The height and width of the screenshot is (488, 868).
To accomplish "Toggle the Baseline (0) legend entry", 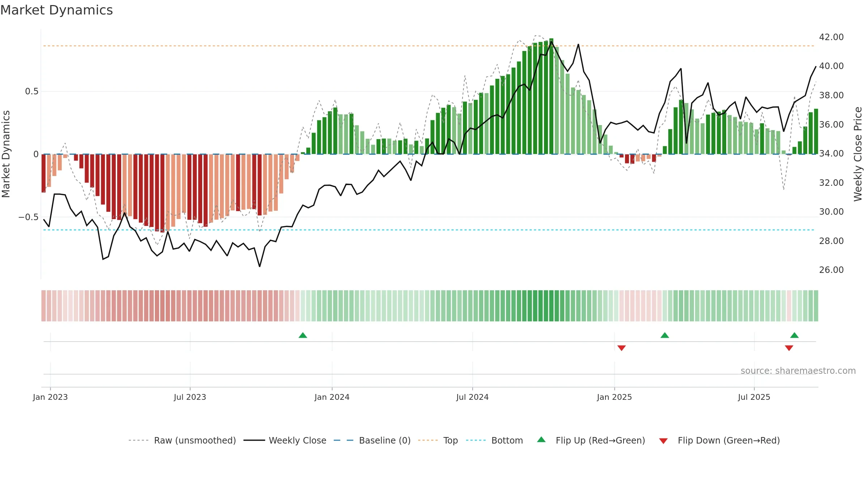I will (372, 440).
